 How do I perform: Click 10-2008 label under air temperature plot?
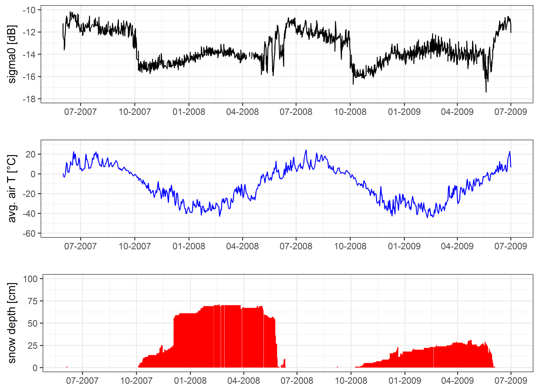350,246
